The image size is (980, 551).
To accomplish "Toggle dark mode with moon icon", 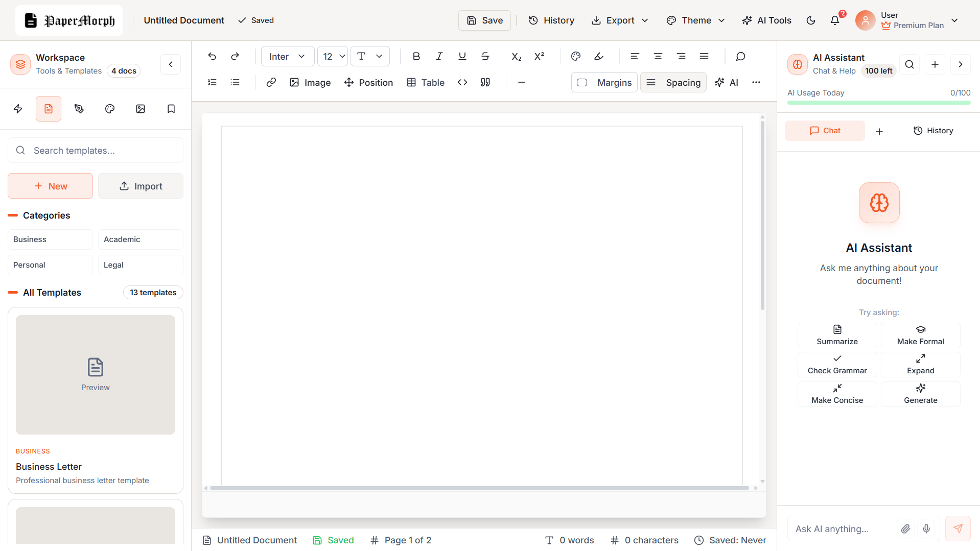I will click(811, 20).
